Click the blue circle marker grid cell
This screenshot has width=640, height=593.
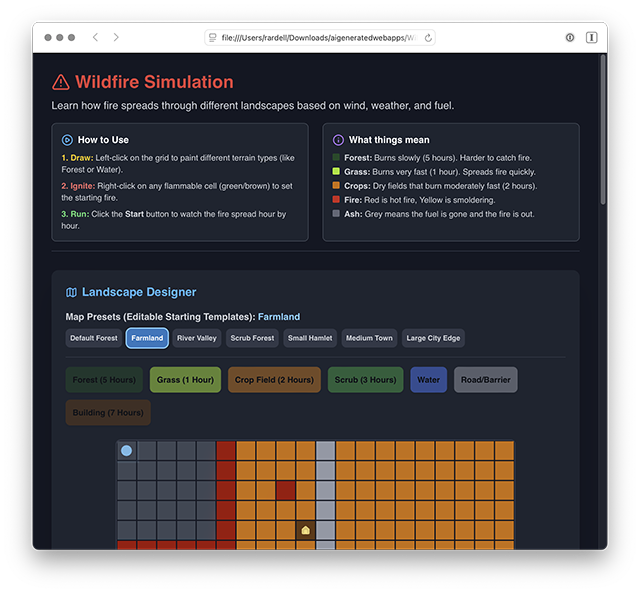127,451
